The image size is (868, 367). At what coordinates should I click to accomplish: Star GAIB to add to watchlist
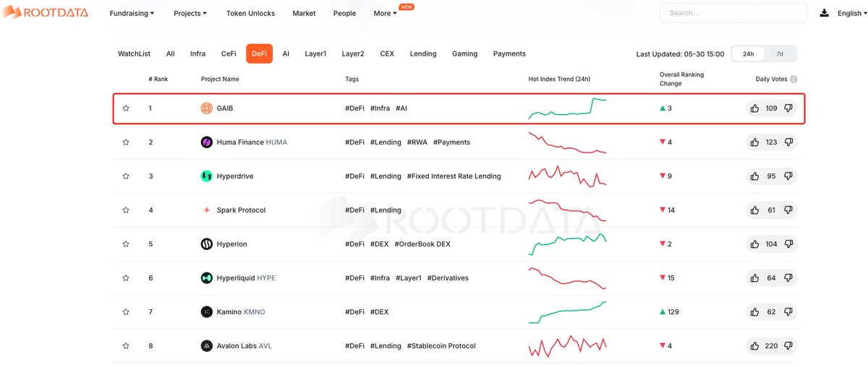[x=126, y=108]
